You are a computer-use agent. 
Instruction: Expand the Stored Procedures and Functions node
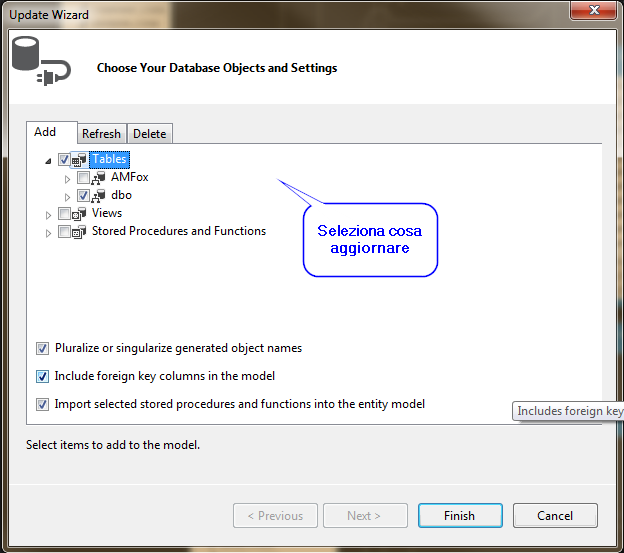[x=48, y=233]
